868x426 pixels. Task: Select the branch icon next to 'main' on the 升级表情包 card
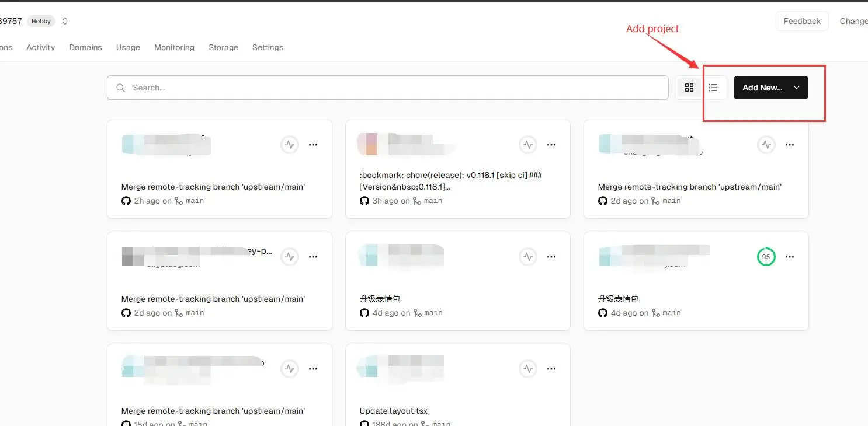click(x=416, y=313)
